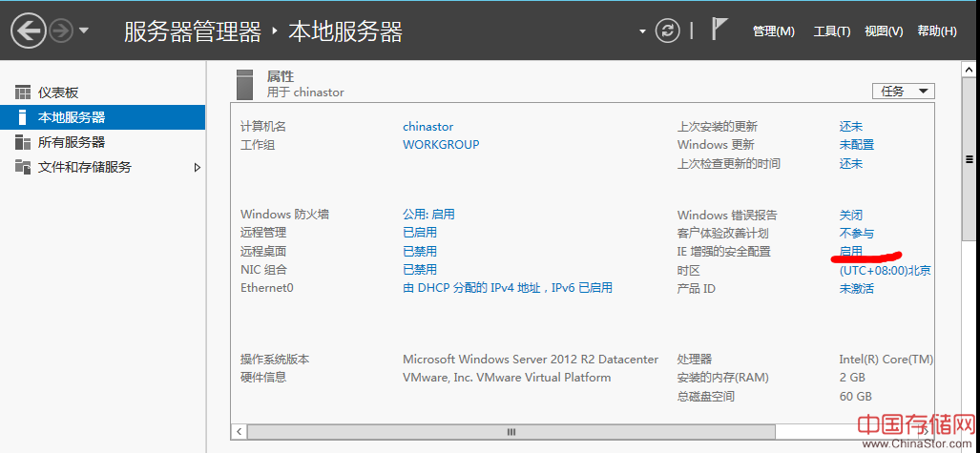Click 未激活 next to 产品 ID
Screen dimensions: 980x453
[x=856, y=289]
